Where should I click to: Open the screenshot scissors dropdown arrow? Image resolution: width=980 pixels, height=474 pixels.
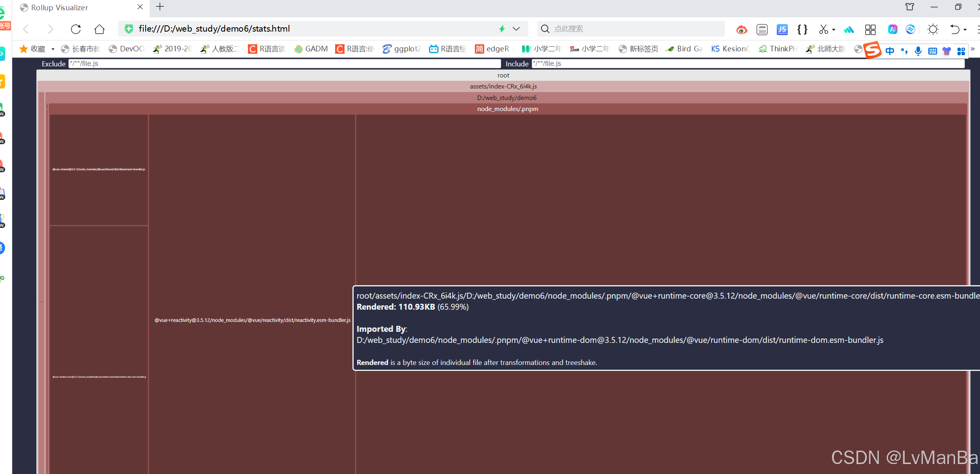[x=834, y=30]
